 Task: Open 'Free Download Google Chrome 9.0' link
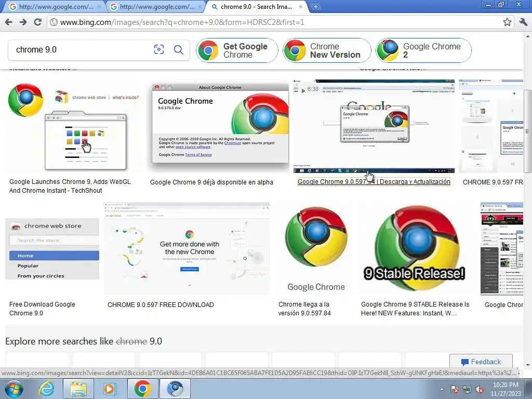point(42,309)
